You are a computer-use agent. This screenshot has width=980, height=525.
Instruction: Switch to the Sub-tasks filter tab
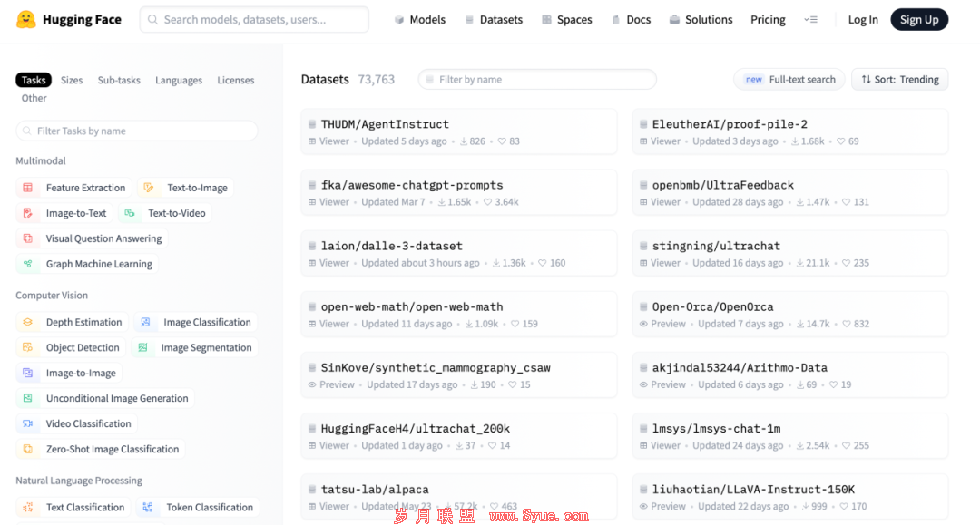pyautogui.click(x=119, y=80)
